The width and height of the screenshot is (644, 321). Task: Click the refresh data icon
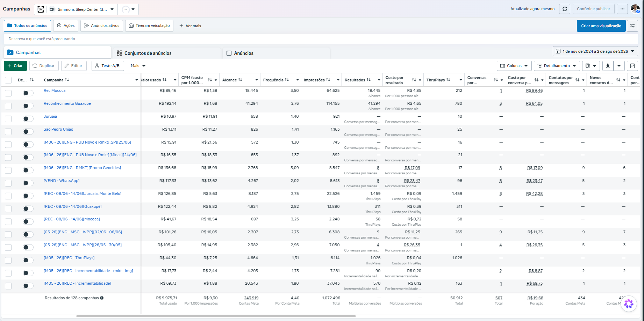(x=565, y=9)
